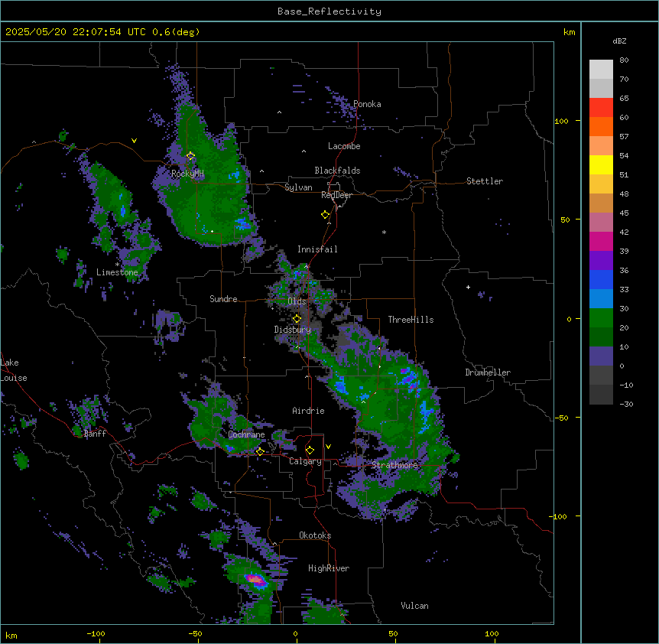Click the yellow v marker east of Calgary
This screenshot has width=659, height=644.
tap(328, 447)
